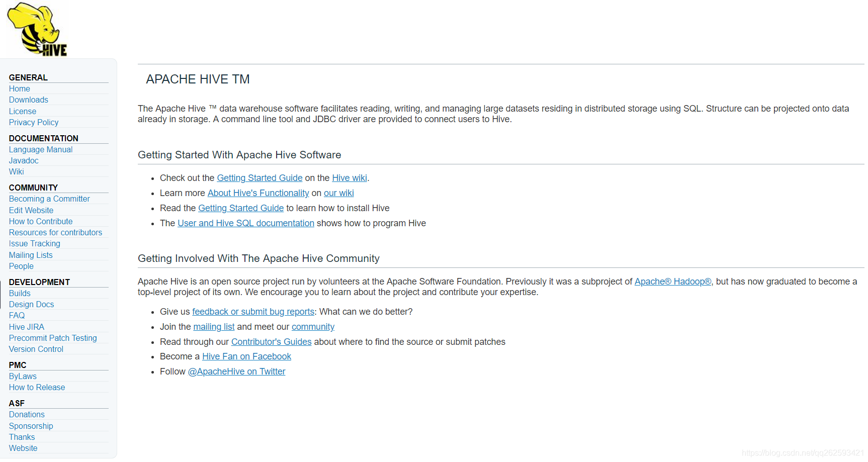Image resolution: width=868 pixels, height=462 pixels.
Task: Open the Thanks link
Action: pos(22,437)
